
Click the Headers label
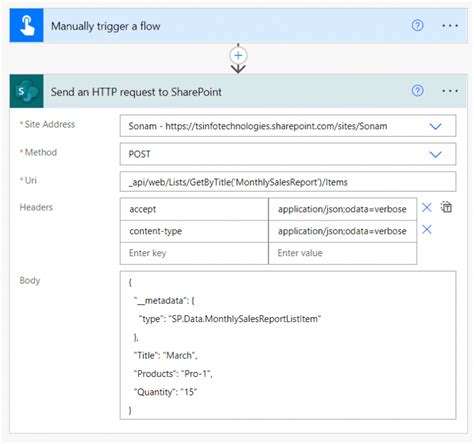(36, 207)
